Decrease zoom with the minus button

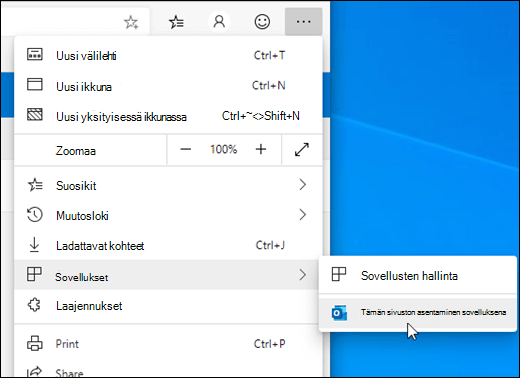click(x=186, y=149)
